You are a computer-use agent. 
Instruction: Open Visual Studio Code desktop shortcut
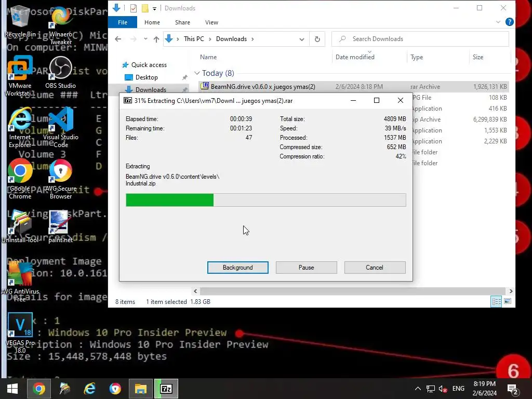pyautogui.click(x=61, y=128)
